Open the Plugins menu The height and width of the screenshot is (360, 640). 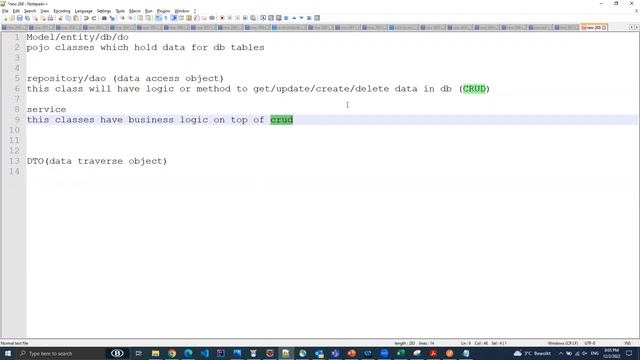click(163, 11)
